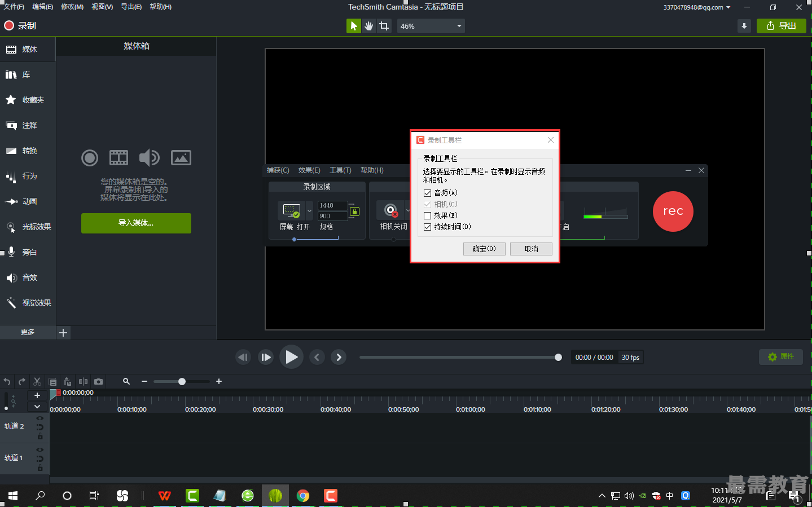Open the 光标效果 (Cursor Effects) sidebar tab
The height and width of the screenshot is (507, 812).
[28, 227]
